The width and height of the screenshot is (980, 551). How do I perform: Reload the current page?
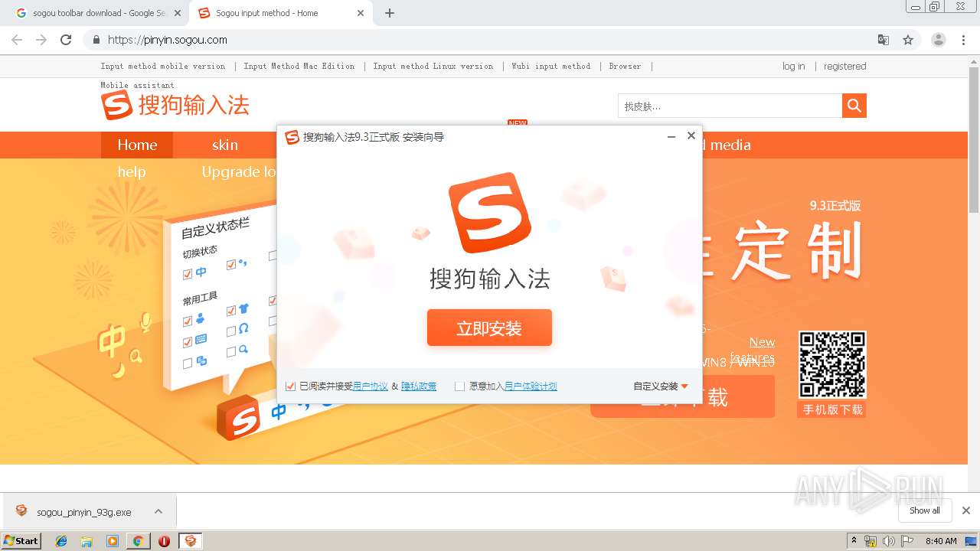[x=66, y=40]
